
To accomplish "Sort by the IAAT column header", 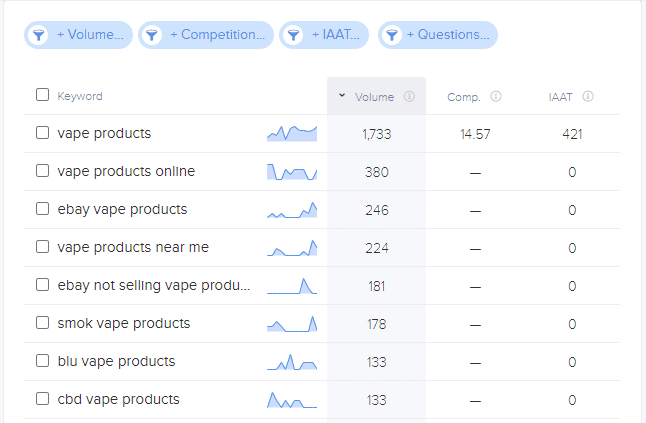I will pos(560,97).
